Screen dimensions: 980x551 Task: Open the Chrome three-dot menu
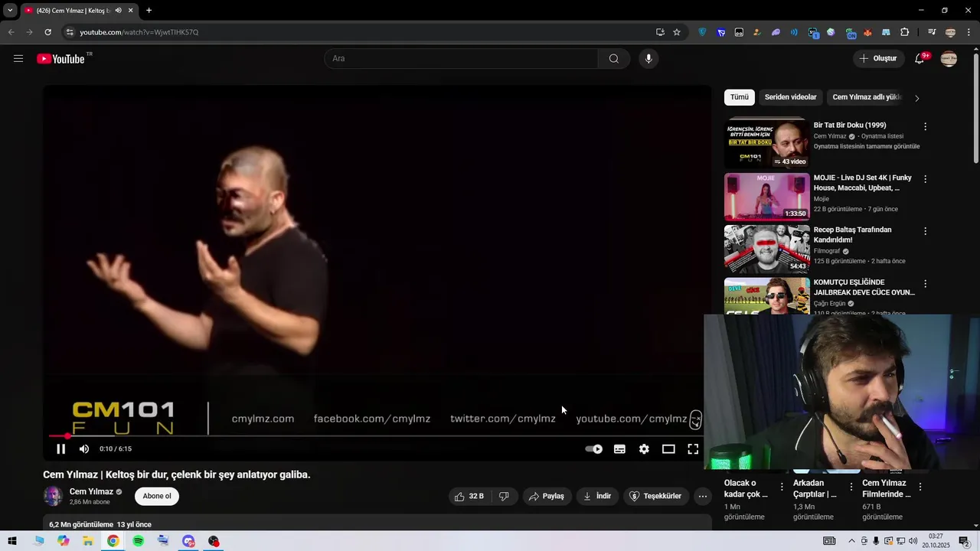coord(969,32)
